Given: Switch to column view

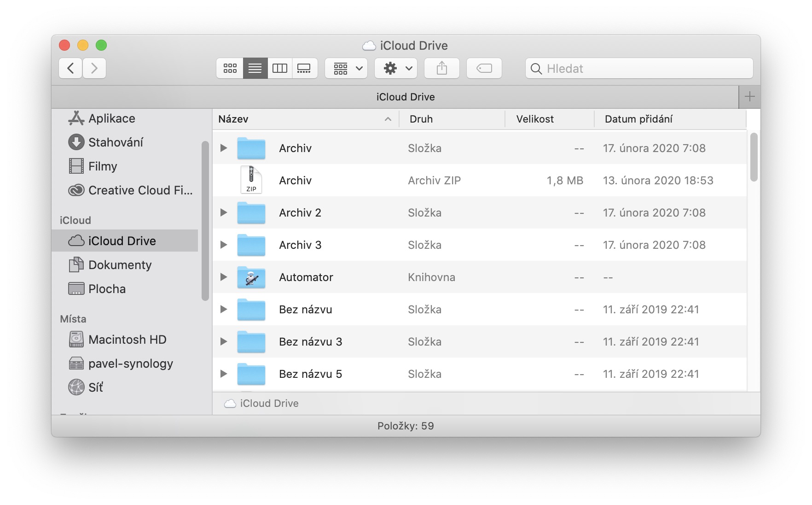Looking at the screenshot, I should 279,68.
